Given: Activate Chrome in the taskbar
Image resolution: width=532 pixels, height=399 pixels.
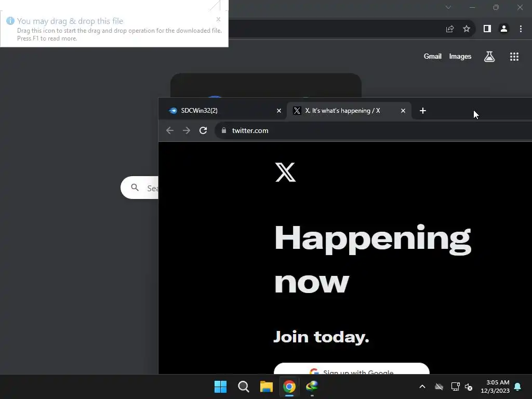Looking at the screenshot, I should (289, 387).
